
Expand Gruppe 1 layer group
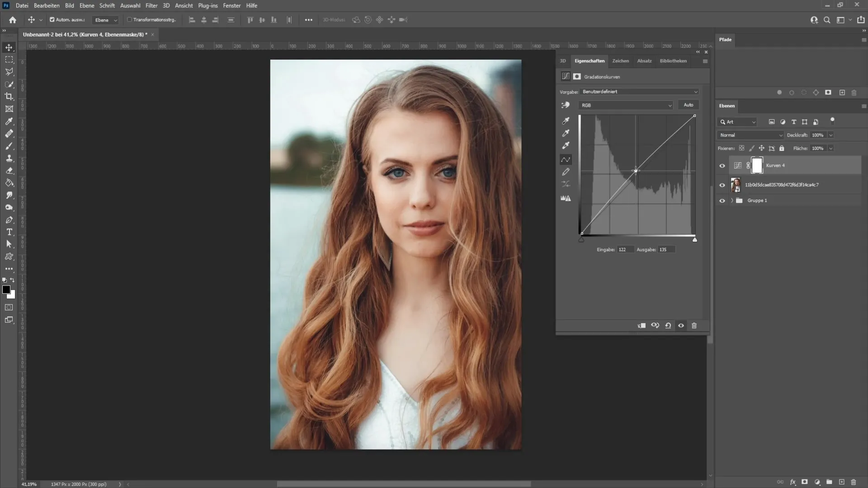[x=732, y=200]
